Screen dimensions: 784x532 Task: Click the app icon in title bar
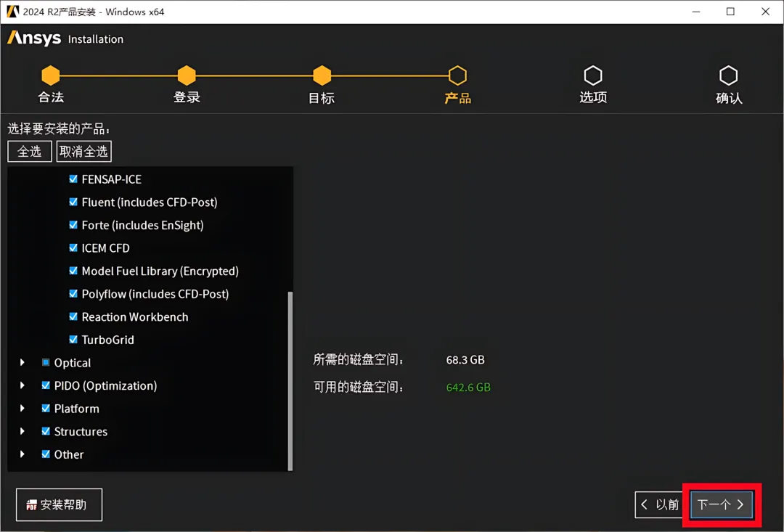(x=12, y=12)
